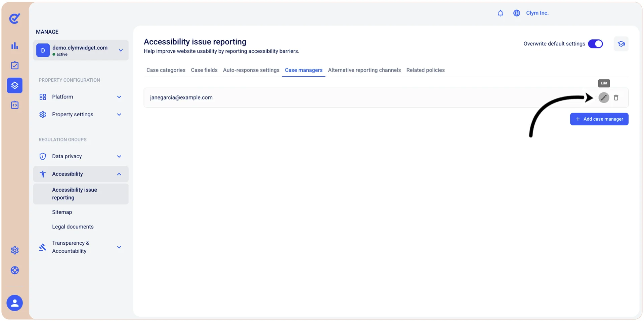Open the Legal documents sidebar item

pyautogui.click(x=73, y=227)
